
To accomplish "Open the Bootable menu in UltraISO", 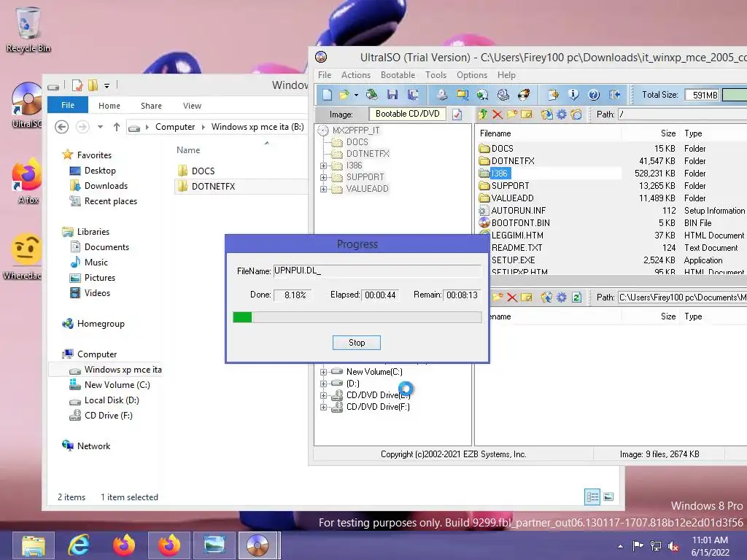I will (x=398, y=75).
